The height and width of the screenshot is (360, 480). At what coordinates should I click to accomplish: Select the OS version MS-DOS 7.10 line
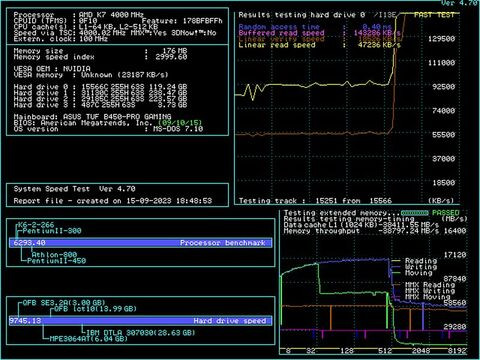108,129
